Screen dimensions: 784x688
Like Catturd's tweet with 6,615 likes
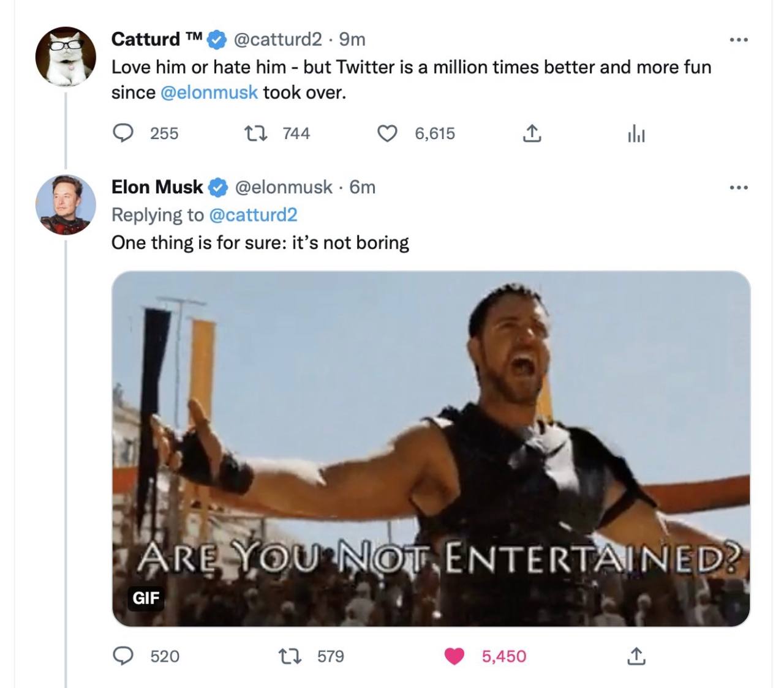point(387,133)
